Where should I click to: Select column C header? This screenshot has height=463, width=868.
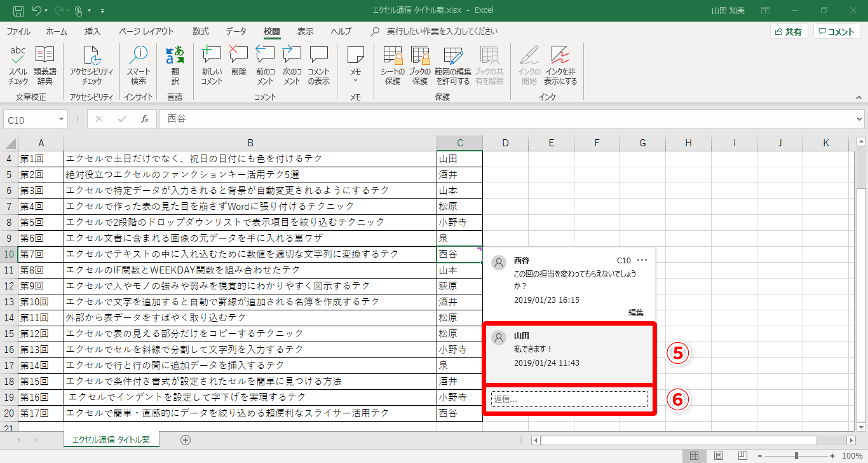459,143
